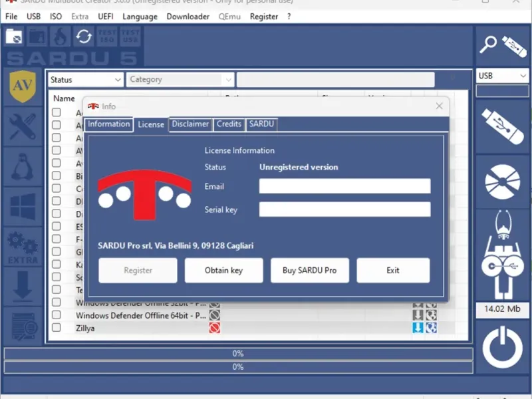Open the ISO menu
532x399 pixels.
point(56,16)
